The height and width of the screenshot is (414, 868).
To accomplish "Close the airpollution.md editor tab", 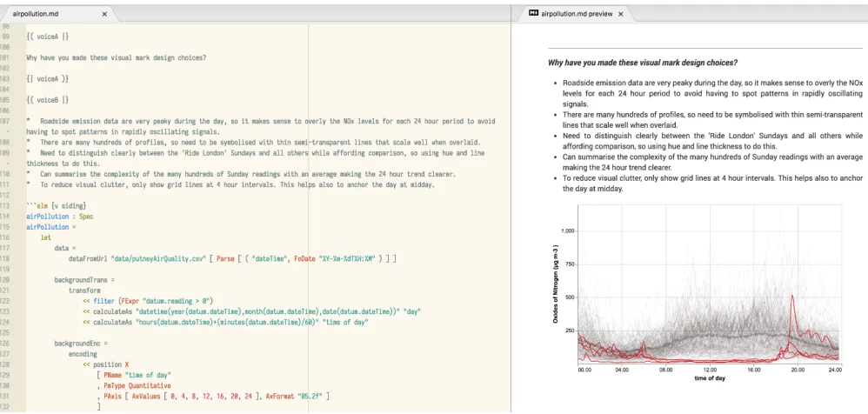I will click(x=104, y=15).
